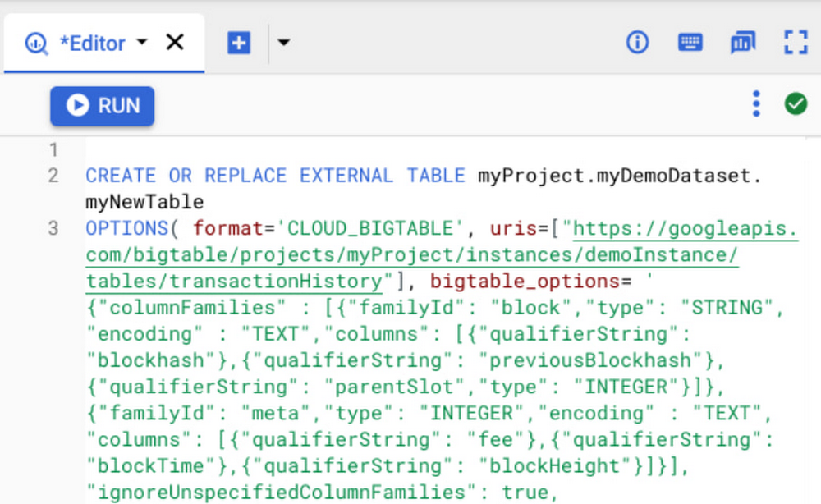Toggle the keyboard shortcuts overlay

pyautogui.click(x=690, y=43)
